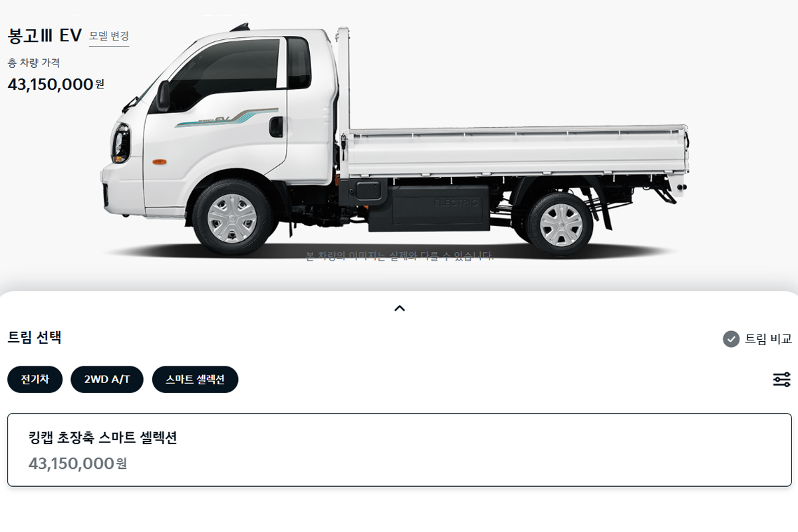Click the EV decal on the cab door
Image resolution: width=798 pixels, height=532 pixels.
225,118
